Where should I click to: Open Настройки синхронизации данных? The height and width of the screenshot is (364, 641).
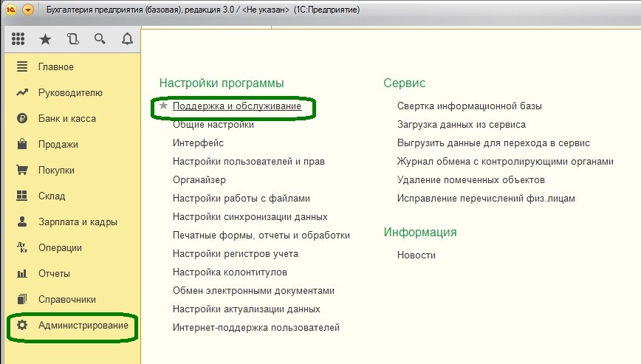[250, 216]
